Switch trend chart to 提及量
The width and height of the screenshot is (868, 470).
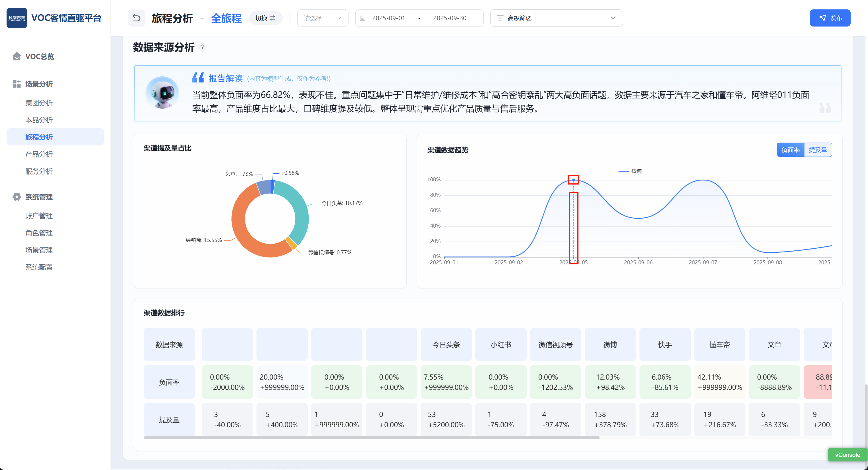818,150
